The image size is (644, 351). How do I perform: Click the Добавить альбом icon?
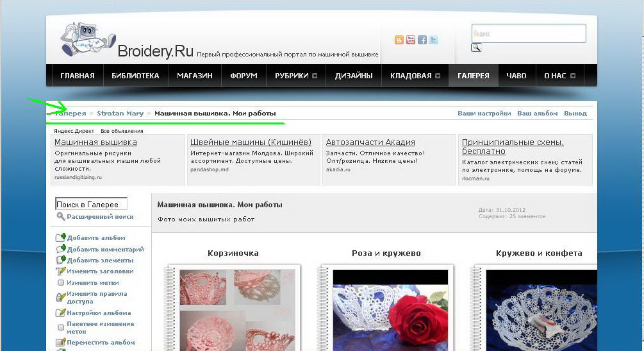tap(61, 237)
